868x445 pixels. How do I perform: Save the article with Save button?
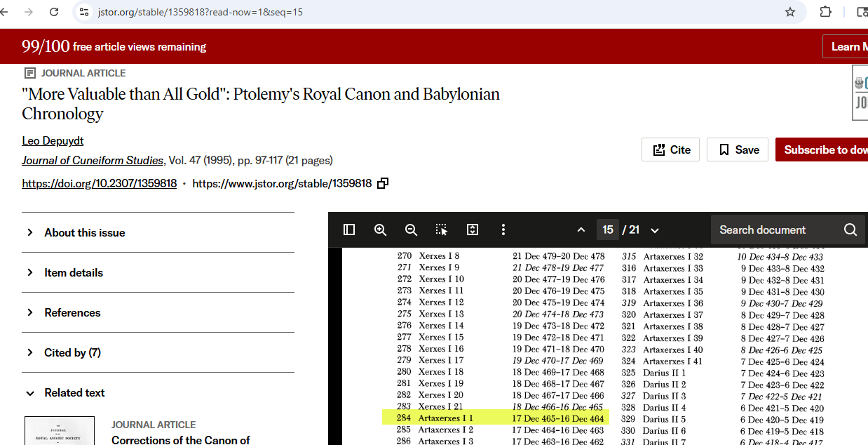click(x=738, y=150)
